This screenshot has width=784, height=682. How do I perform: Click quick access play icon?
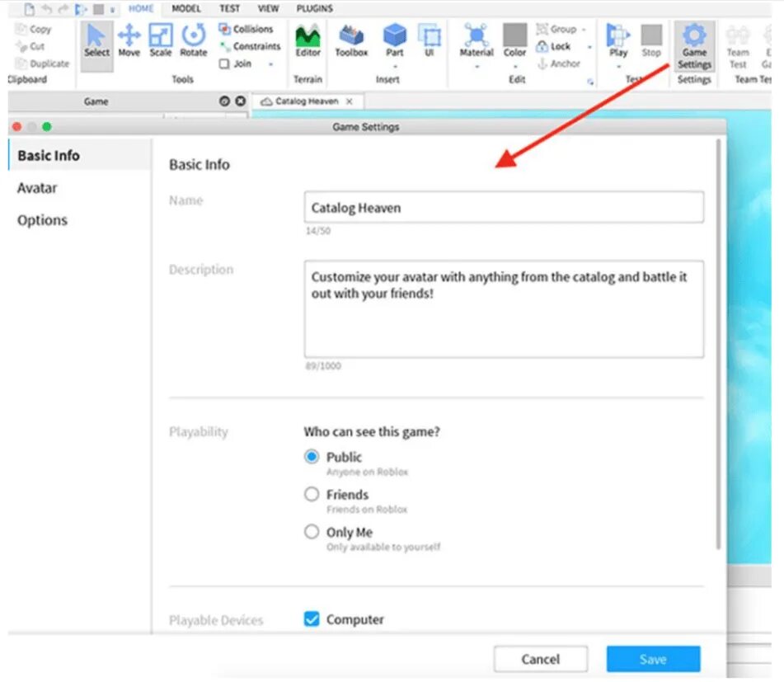pos(81,9)
